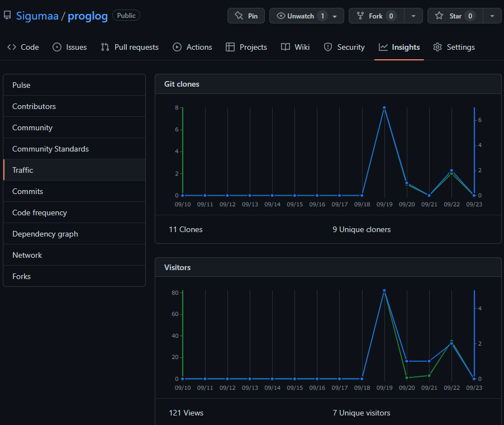504x425 pixels.
Task: Expand the dropdown arrow next to Fork
Action: coord(413,16)
